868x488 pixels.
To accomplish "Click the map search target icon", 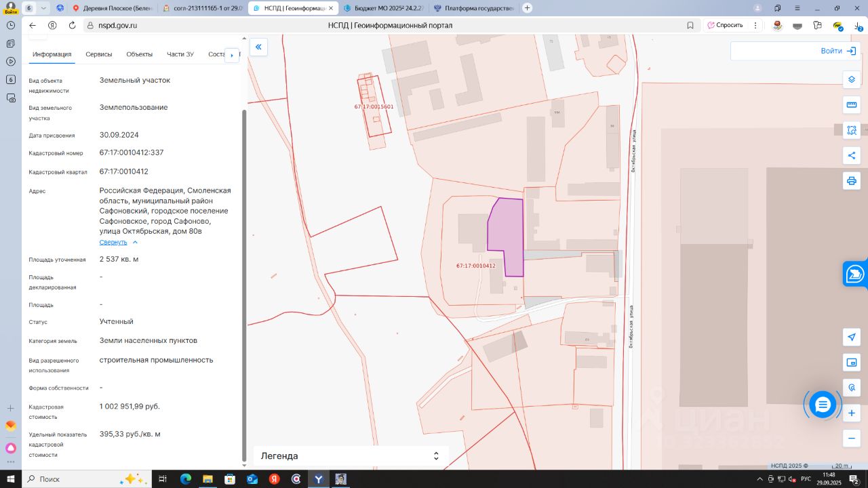I will click(x=852, y=388).
